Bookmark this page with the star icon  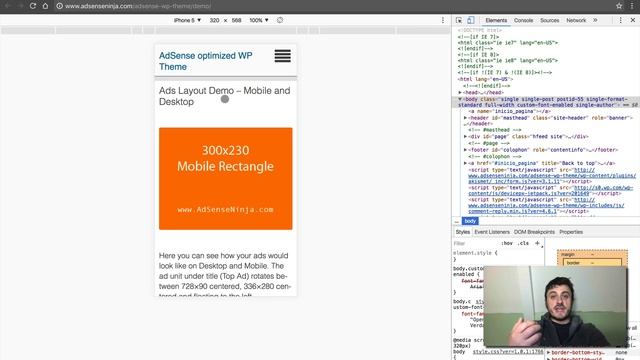point(619,6)
